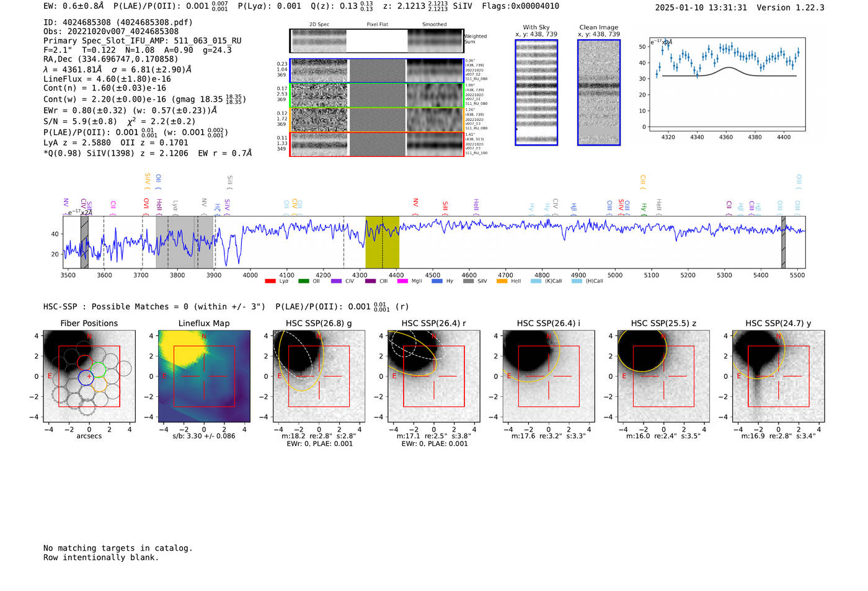Screen dimensions: 868x591
Task: Open the Fiber Positions image panel
Action: (x=89, y=376)
